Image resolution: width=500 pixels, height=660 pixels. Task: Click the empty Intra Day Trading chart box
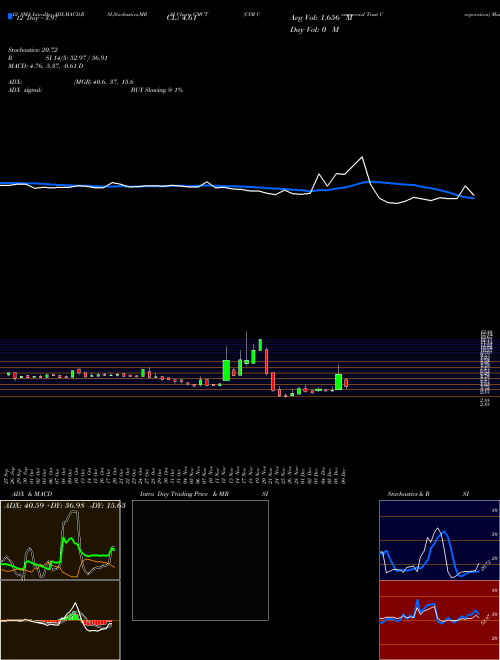pyautogui.click(x=200, y=560)
